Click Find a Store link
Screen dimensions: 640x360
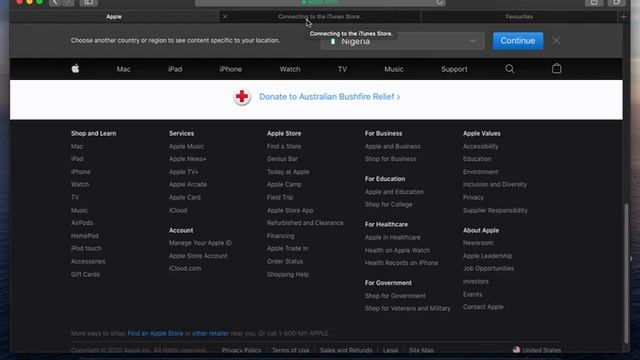pyautogui.click(x=284, y=146)
